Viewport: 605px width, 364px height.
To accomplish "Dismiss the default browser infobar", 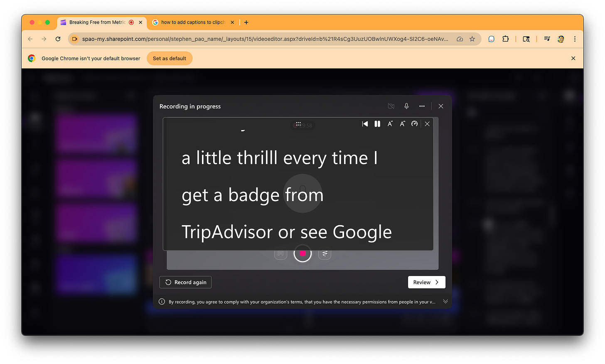I will tap(573, 59).
